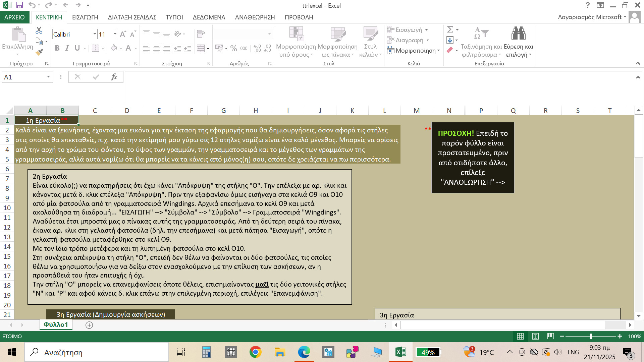Click the vertical scrollbar down arrow
The image size is (644, 362).
pyautogui.click(x=639, y=316)
